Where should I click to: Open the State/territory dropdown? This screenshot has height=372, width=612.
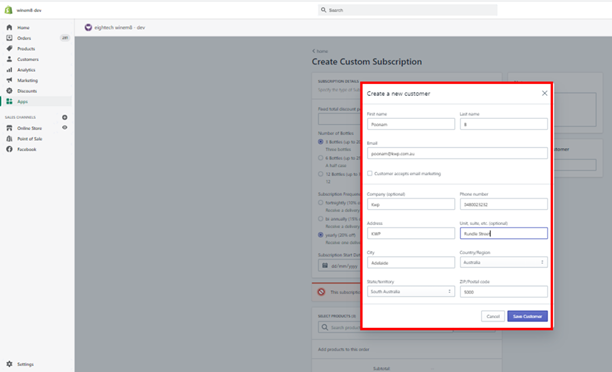pos(411,292)
